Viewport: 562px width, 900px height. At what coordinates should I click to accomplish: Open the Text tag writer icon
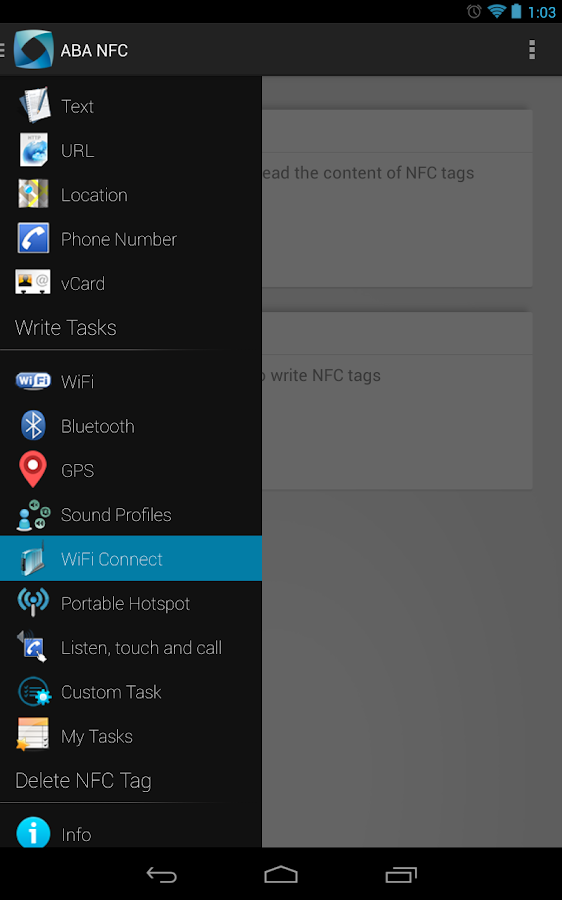(34, 105)
